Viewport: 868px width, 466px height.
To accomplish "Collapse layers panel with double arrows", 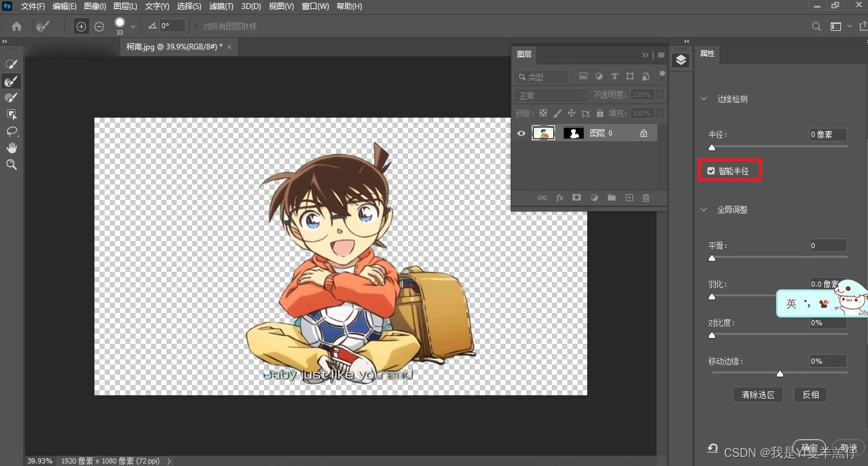I will (646, 55).
